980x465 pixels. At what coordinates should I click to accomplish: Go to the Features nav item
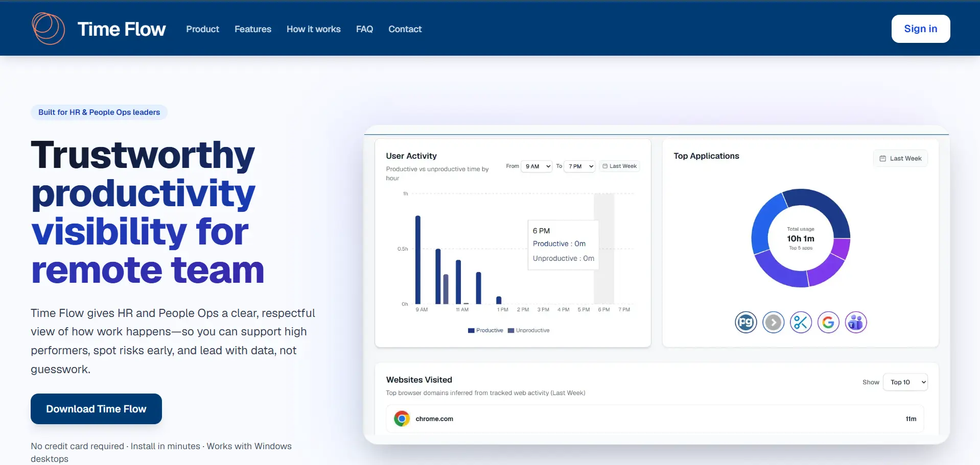coord(253,29)
